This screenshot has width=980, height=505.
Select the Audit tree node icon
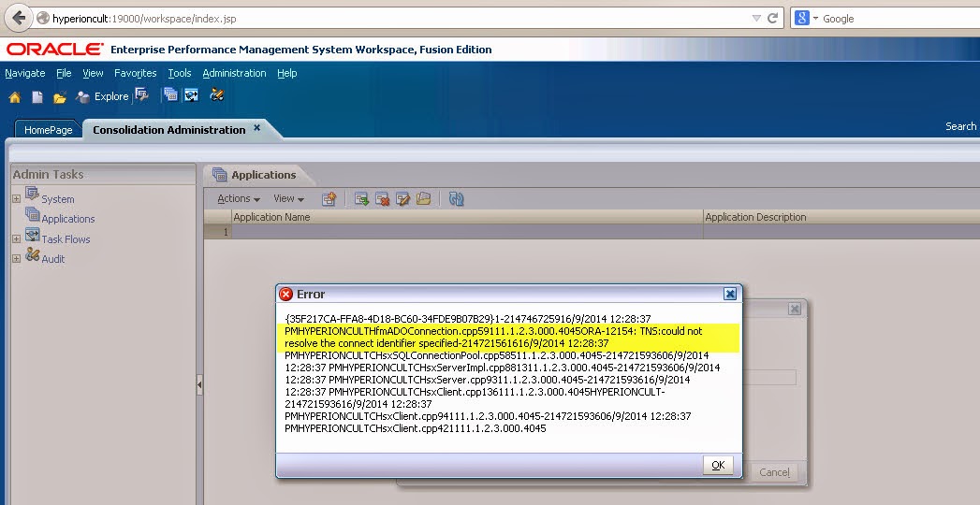pos(32,254)
